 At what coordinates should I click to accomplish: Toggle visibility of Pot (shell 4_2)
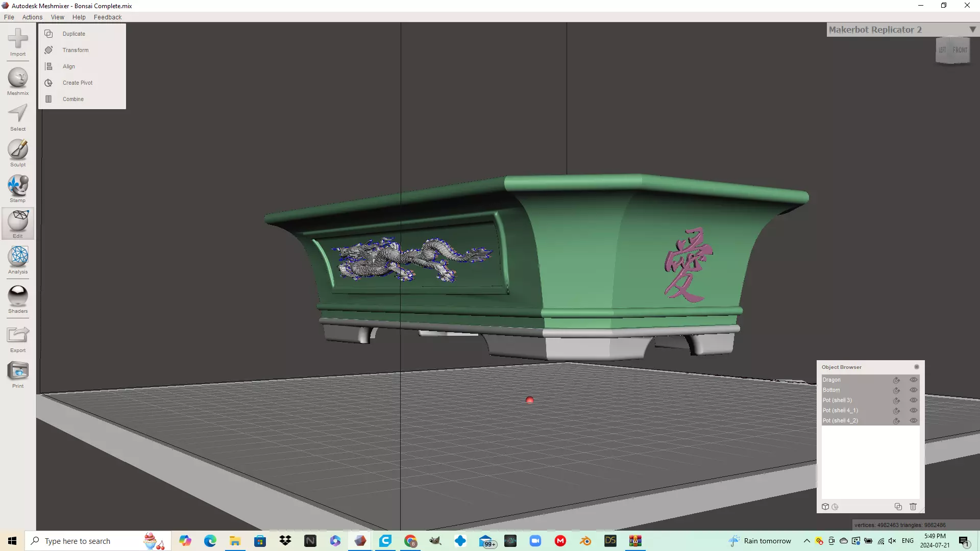pyautogui.click(x=914, y=420)
